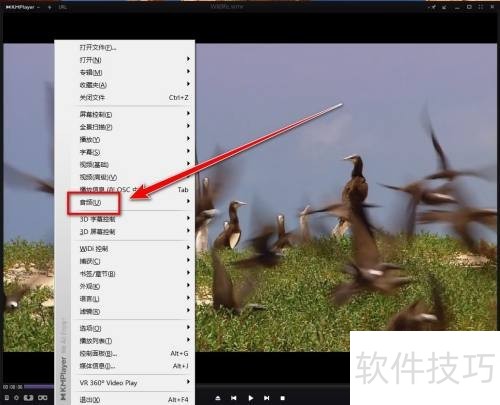Click the Stop button in playback bar
The height and width of the screenshot is (405, 500).
pyautogui.click(x=283, y=398)
